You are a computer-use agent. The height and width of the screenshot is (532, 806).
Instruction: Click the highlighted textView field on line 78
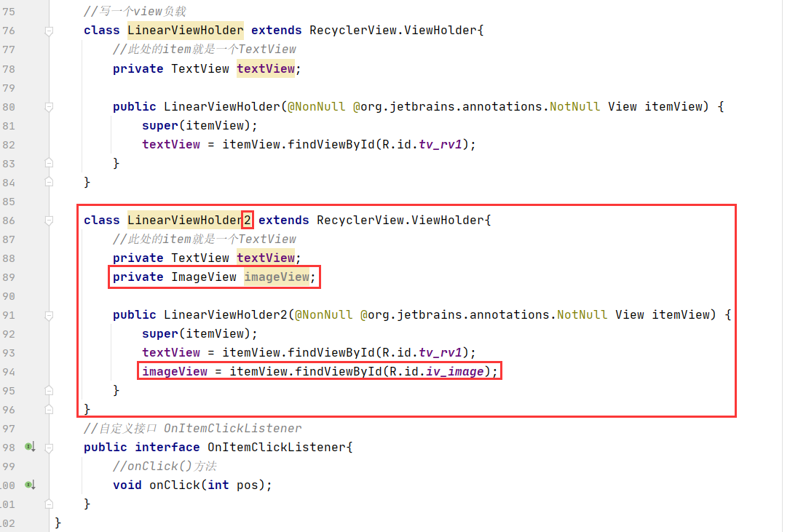pos(266,69)
